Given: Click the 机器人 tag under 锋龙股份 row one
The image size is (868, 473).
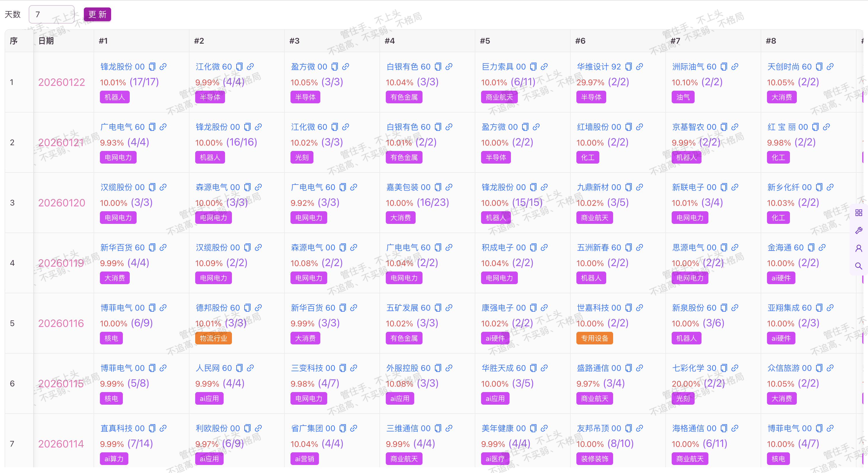Looking at the screenshot, I should [115, 97].
